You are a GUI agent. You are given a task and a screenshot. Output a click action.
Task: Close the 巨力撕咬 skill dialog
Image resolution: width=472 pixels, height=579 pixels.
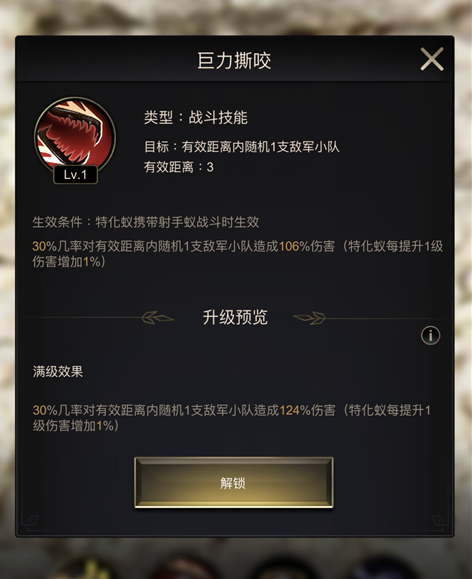432,59
